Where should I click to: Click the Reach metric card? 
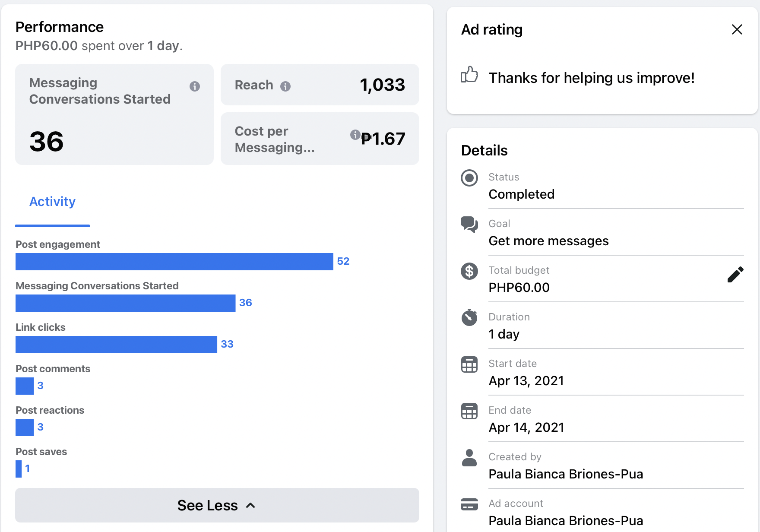(x=320, y=85)
